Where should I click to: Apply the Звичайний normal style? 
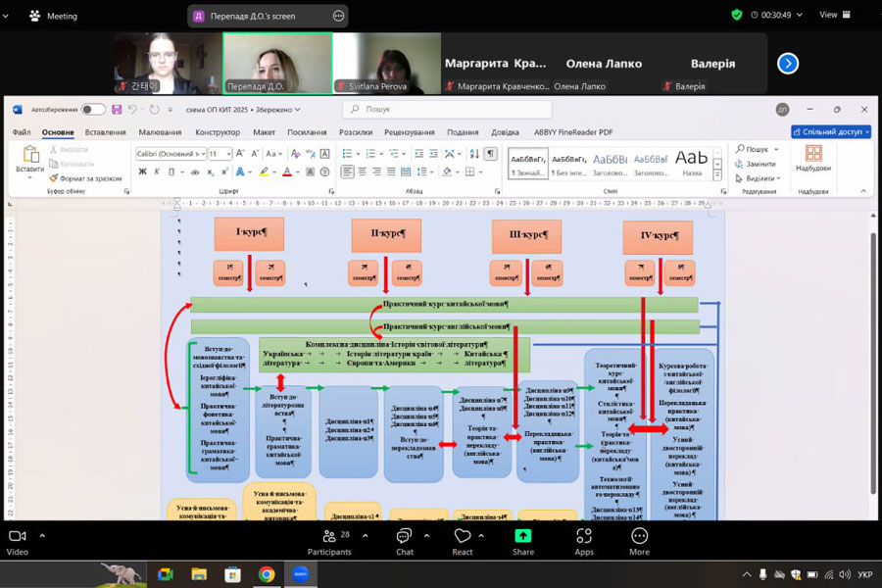click(x=527, y=163)
